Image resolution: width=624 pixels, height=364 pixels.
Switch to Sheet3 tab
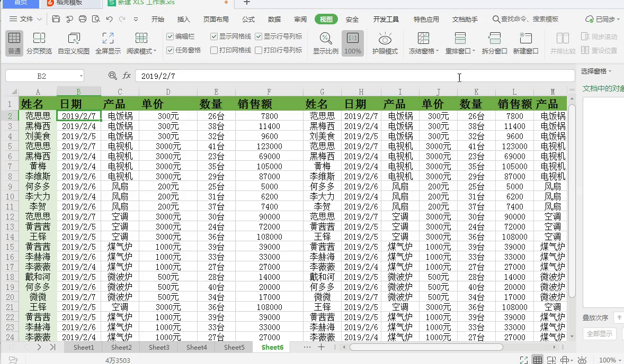(159, 347)
